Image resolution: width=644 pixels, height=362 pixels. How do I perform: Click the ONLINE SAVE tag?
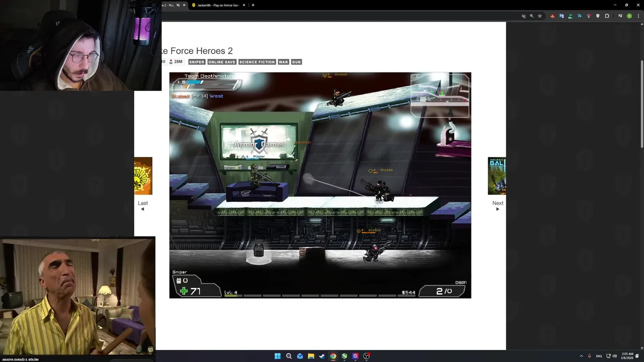coord(222,62)
